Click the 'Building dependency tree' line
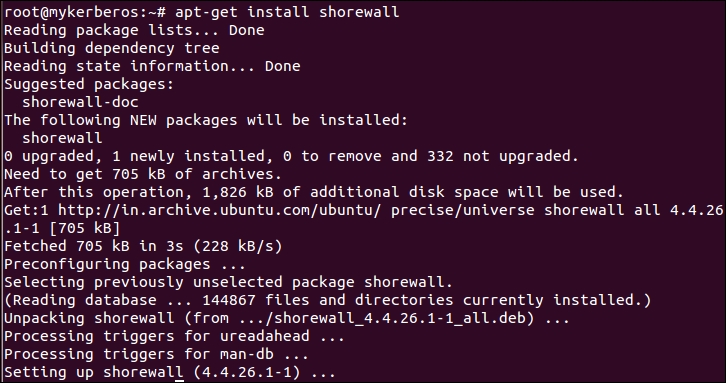 click(x=112, y=49)
